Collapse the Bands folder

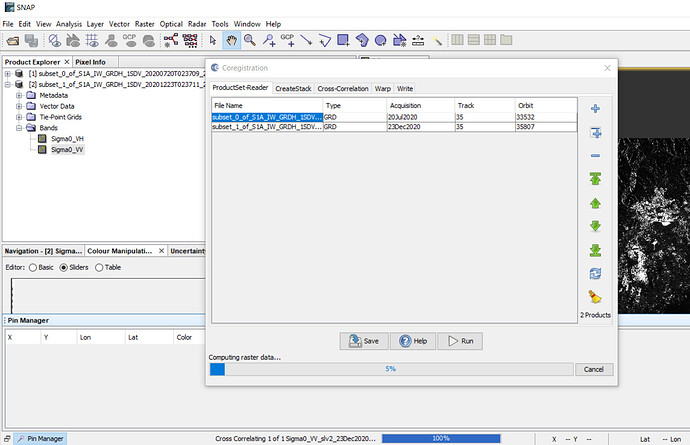pyautogui.click(x=19, y=128)
